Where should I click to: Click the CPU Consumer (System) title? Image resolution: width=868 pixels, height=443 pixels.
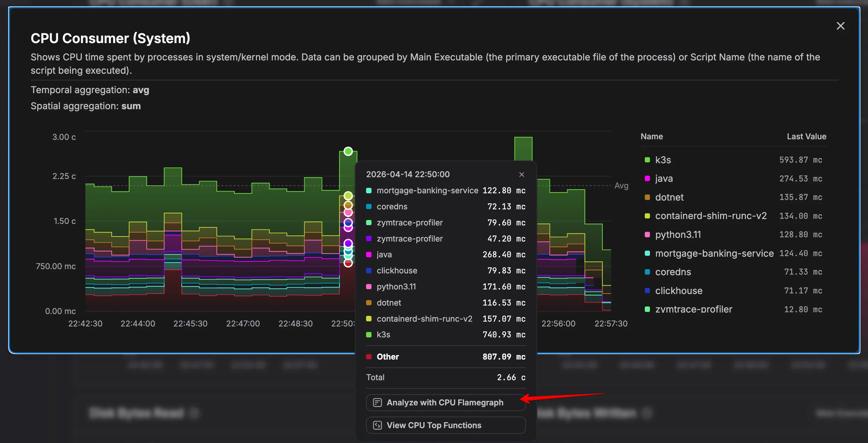coord(110,39)
